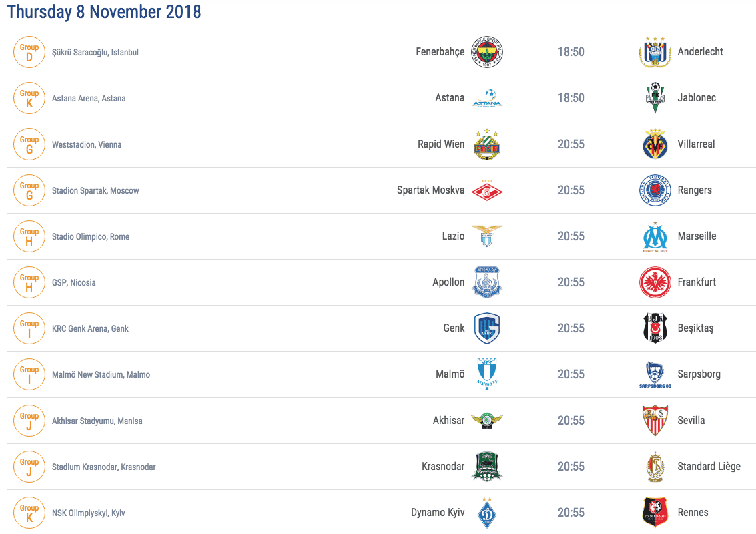Click the Group K badge for Astana match
756x534 pixels.
(29, 98)
